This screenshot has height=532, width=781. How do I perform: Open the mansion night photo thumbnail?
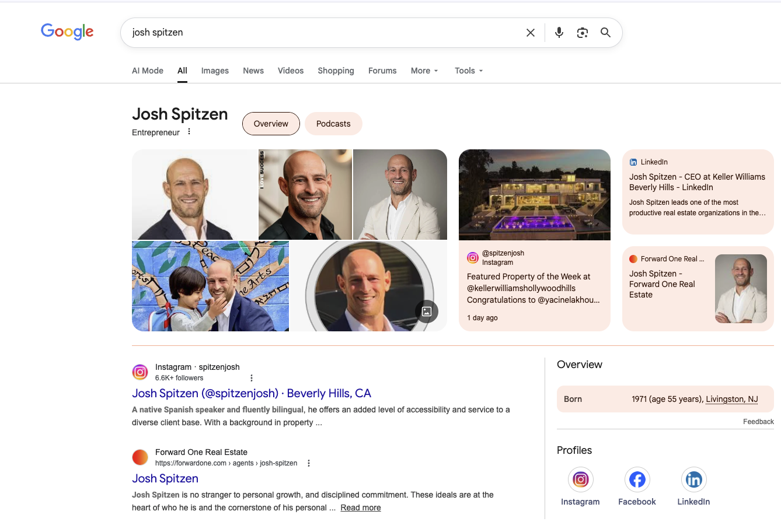[x=535, y=195]
